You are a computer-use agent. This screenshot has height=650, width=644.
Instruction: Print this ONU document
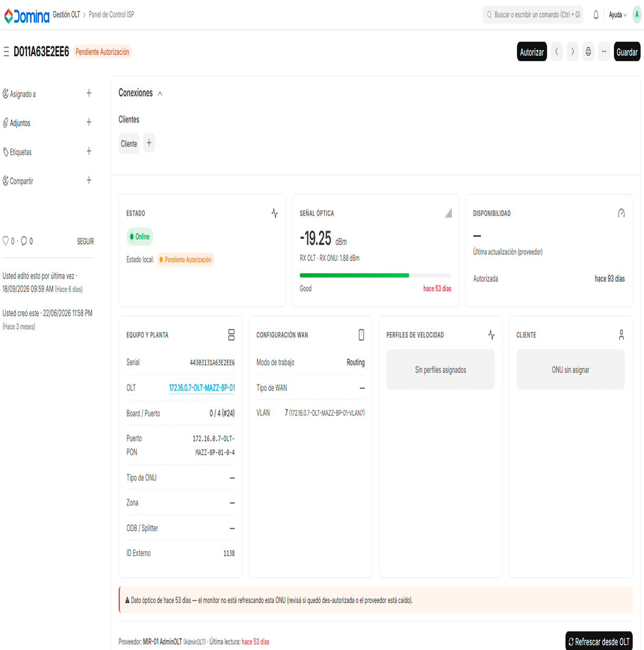click(588, 52)
